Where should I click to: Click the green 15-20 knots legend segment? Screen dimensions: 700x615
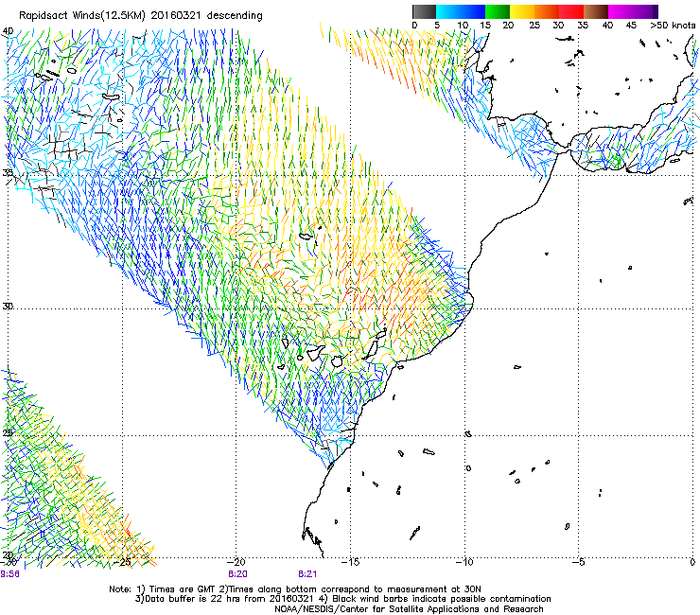498,11
